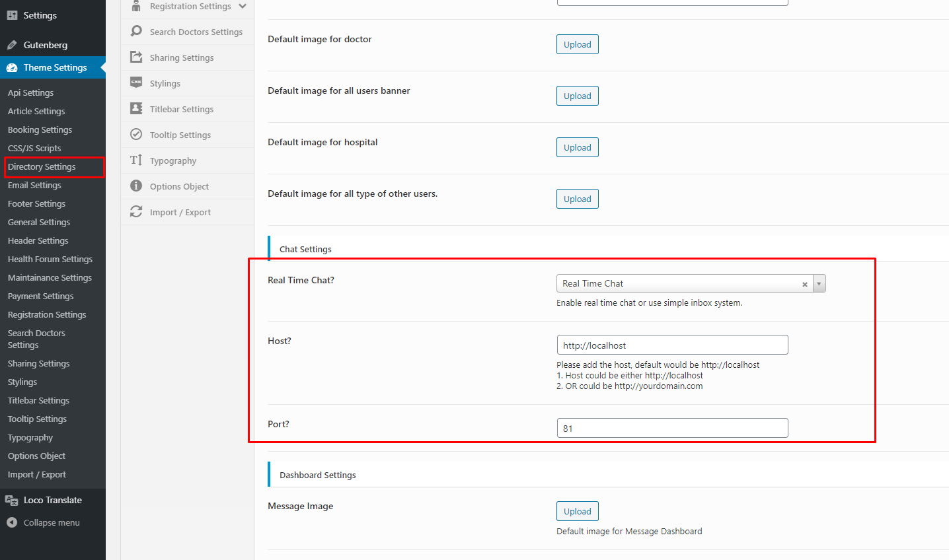Click Collapse menu text
The image size is (949, 560).
[52, 522]
